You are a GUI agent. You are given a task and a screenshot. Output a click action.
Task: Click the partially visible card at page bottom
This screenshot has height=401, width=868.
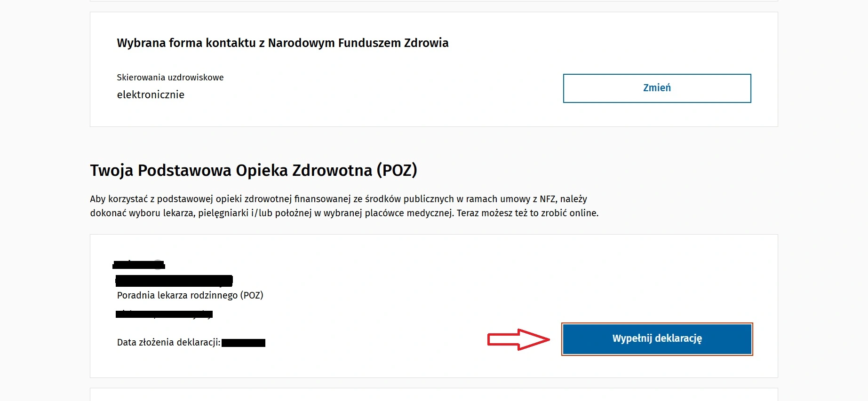tap(433, 394)
